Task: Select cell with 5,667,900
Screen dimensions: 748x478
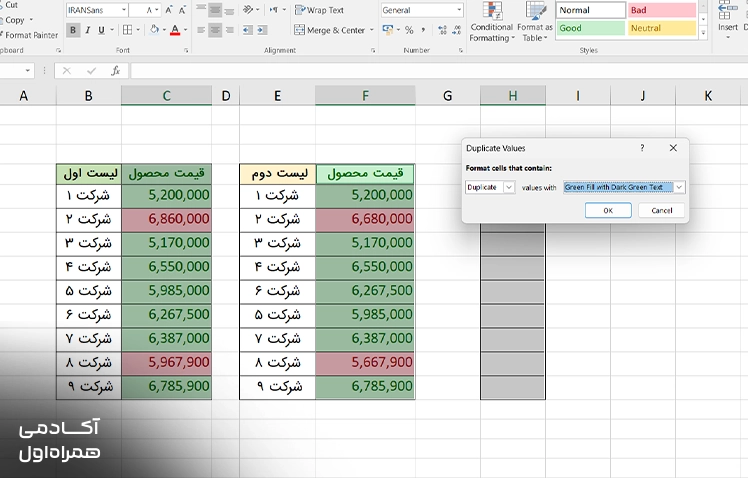Action: click(365, 363)
